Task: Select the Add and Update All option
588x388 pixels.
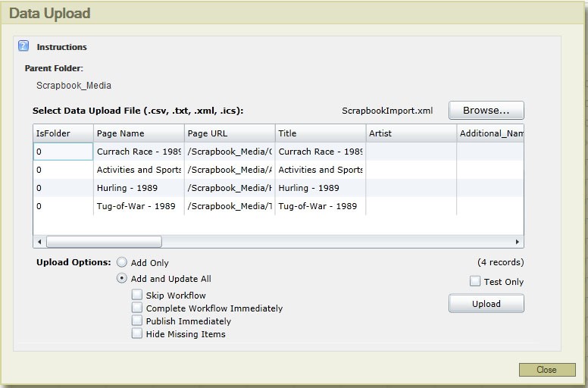Action: tap(121, 278)
